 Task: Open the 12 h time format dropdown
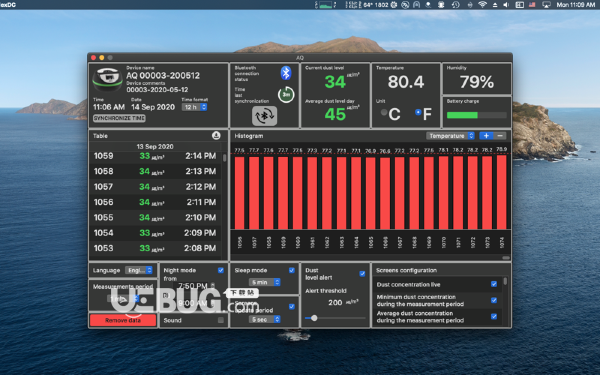pyautogui.click(x=194, y=107)
